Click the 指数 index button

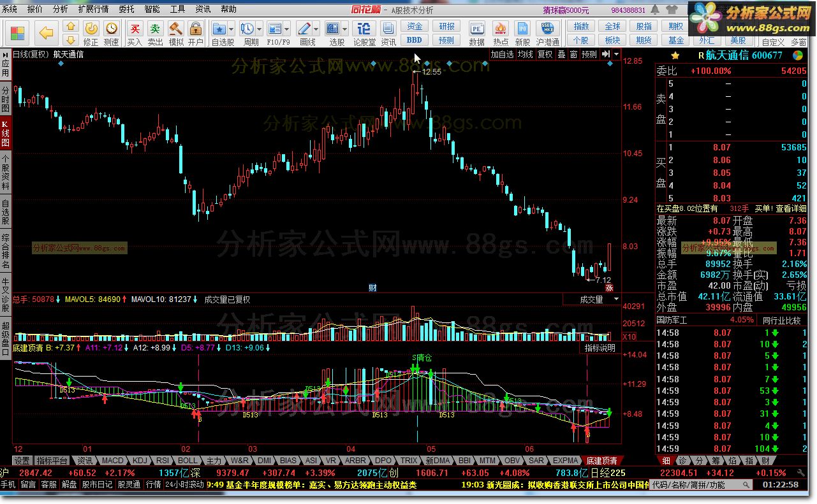pyautogui.click(x=582, y=27)
